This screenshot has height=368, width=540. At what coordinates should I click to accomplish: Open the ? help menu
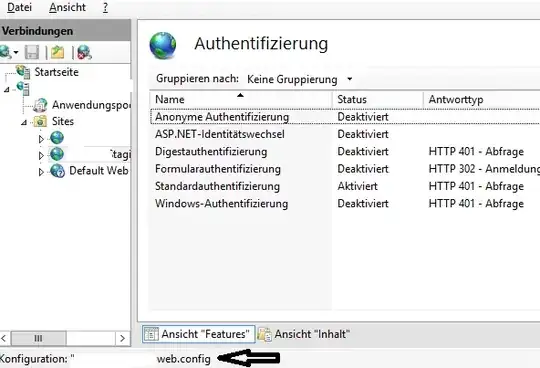pyautogui.click(x=105, y=7)
